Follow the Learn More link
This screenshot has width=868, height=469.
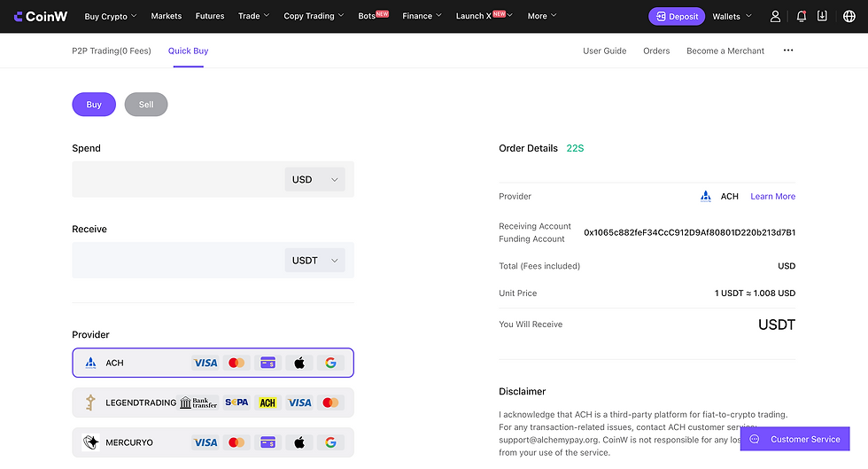772,196
